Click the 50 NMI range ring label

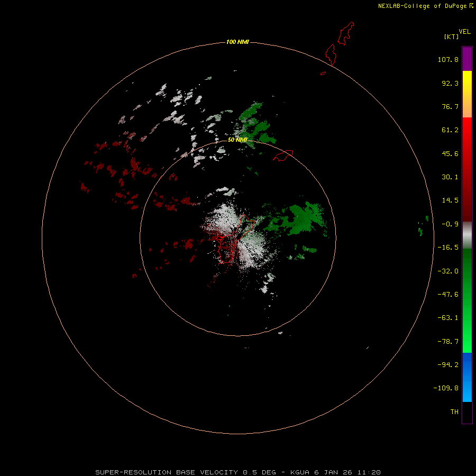click(x=237, y=140)
